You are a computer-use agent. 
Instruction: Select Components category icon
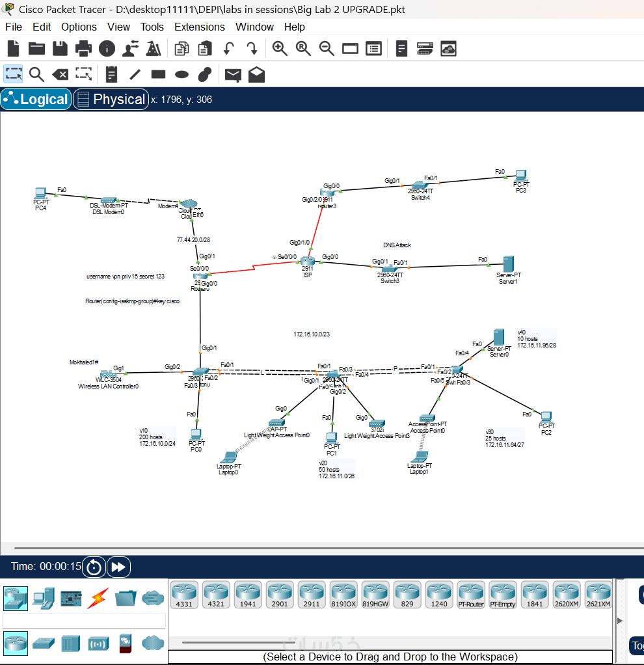click(71, 599)
